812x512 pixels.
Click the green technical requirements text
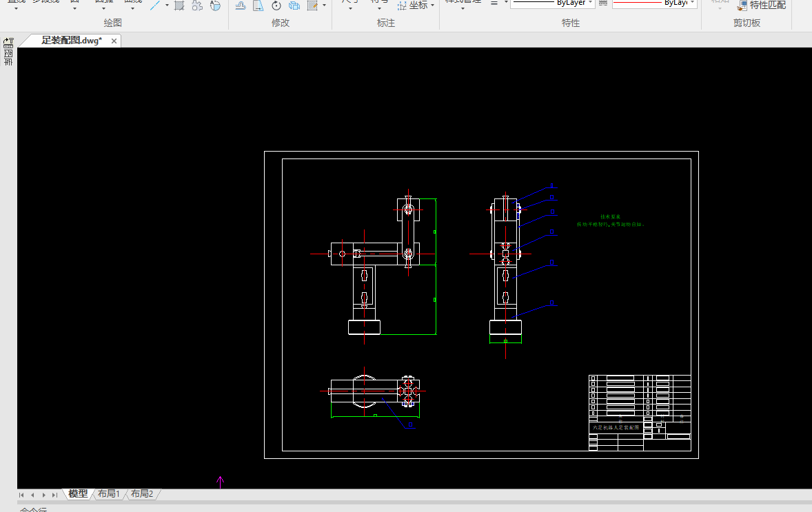[x=611, y=221]
